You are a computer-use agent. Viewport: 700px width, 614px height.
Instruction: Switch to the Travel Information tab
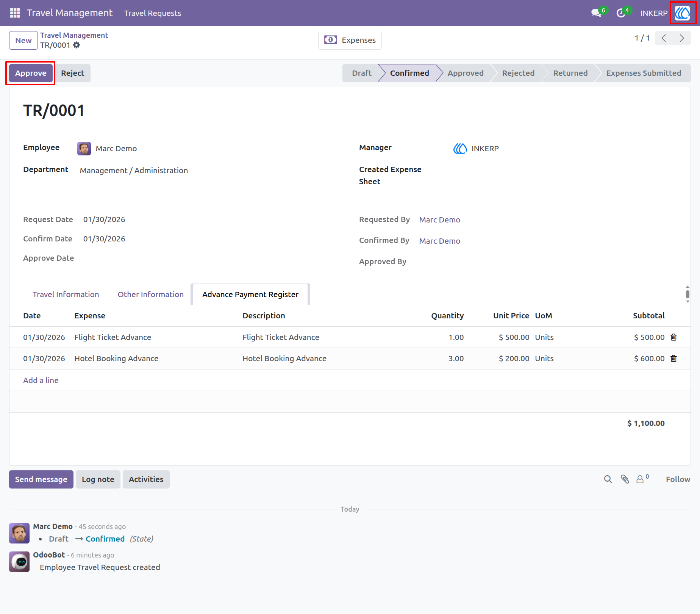click(x=66, y=294)
